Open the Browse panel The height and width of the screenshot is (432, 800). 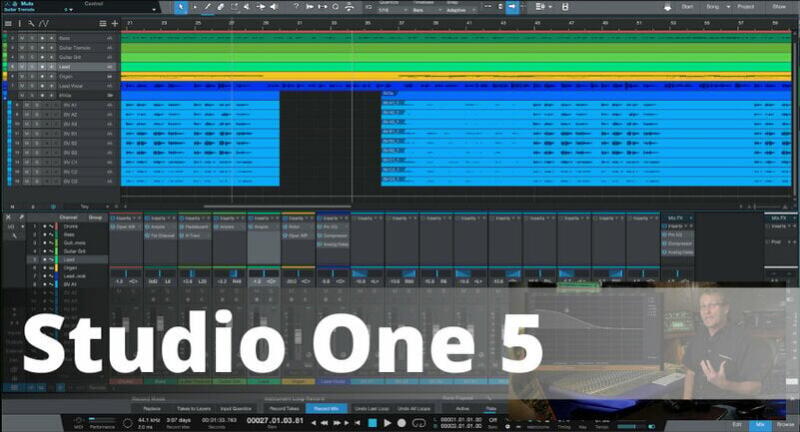click(785, 424)
